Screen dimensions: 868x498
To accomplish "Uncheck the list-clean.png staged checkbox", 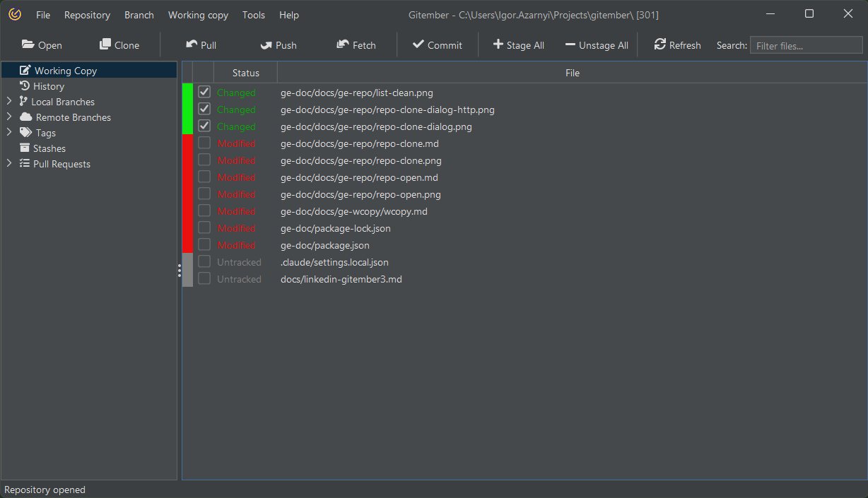I will coord(204,92).
